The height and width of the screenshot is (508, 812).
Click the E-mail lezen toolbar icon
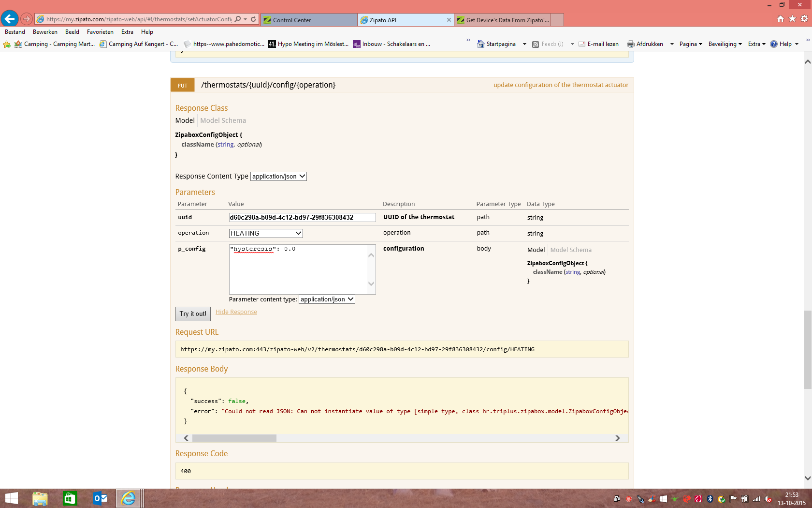[582, 44]
